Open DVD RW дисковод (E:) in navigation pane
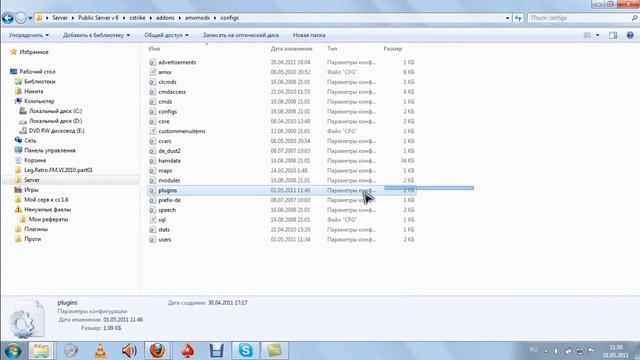640x360 pixels. tap(56, 131)
